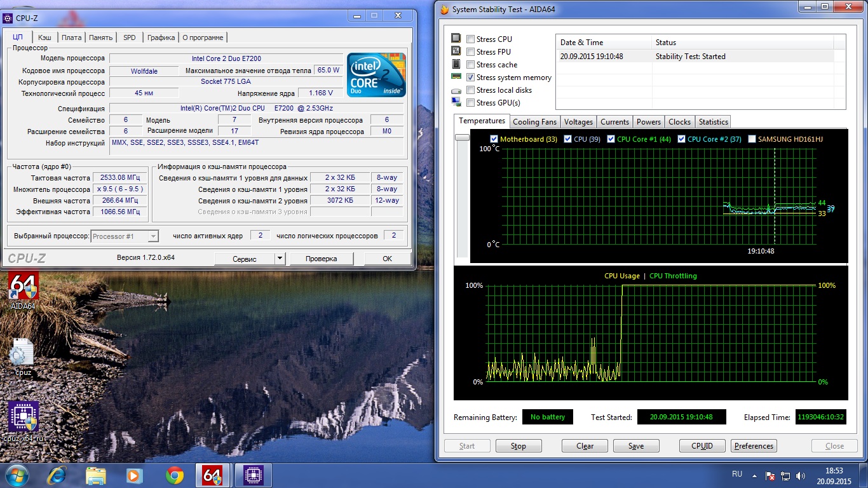This screenshot has width=868, height=488.
Task: Click the Clear button in AIDA64
Action: click(585, 446)
